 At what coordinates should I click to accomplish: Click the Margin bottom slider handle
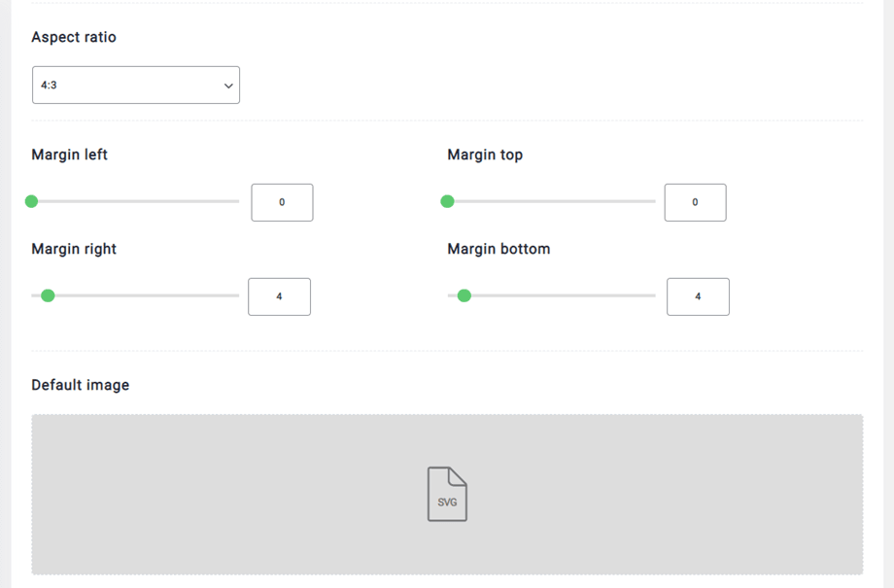[464, 295]
